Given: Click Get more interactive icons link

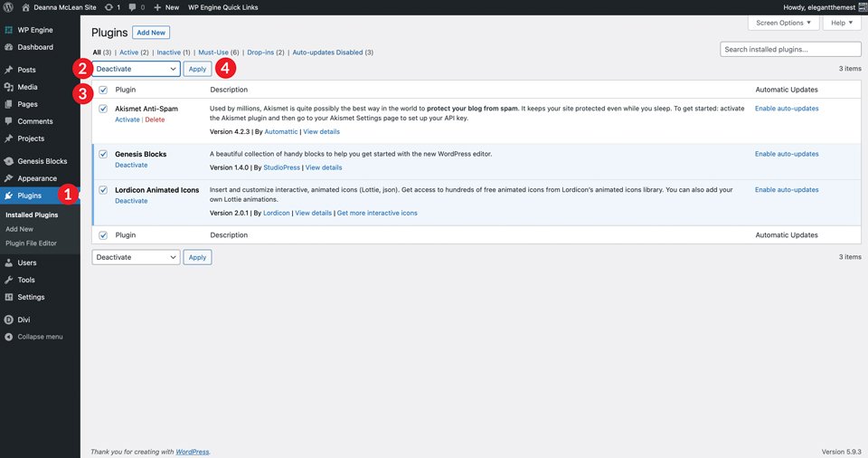Looking at the screenshot, I should pos(377,213).
